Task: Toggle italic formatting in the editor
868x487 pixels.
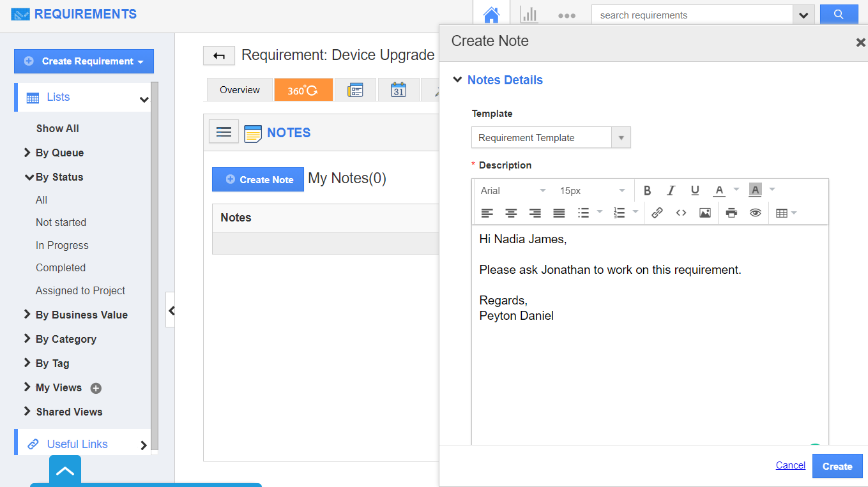Action: [x=671, y=190]
